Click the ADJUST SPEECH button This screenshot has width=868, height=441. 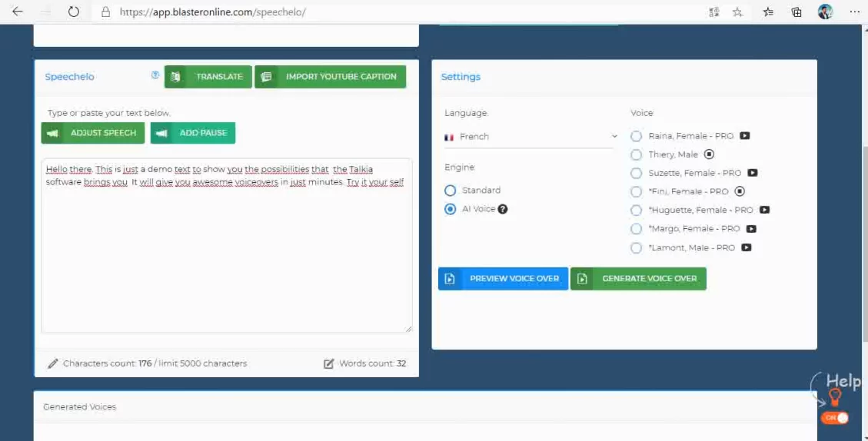coord(93,133)
